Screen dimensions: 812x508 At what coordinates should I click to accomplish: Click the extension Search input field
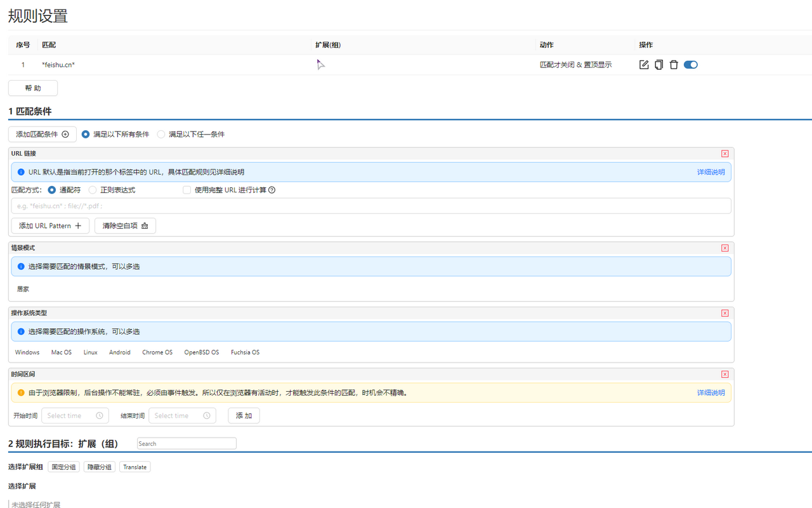186,443
